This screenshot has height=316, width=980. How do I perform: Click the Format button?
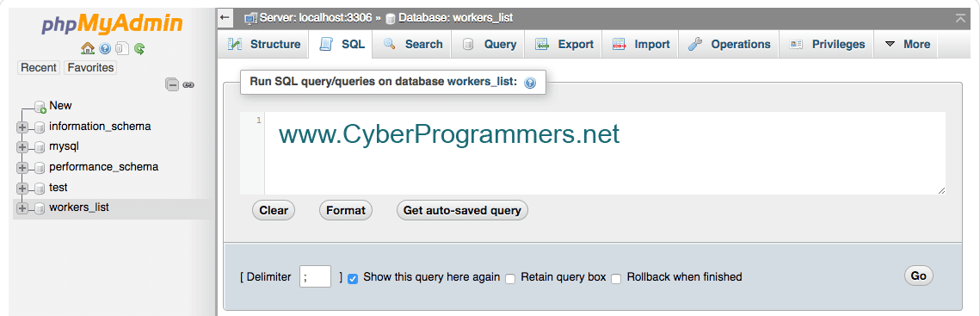(346, 210)
